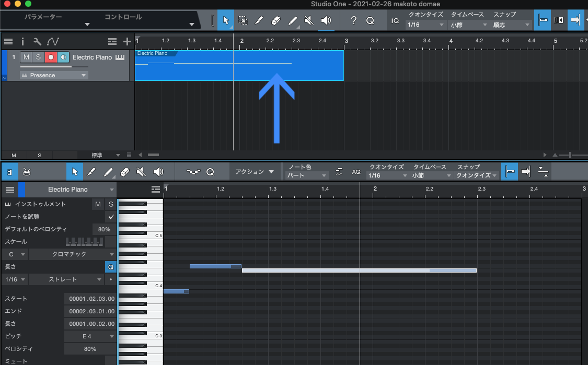This screenshot has width=588, height=365.
Task: Click the Q quantize button in arrange toolbar
Action: click(370, 20)
